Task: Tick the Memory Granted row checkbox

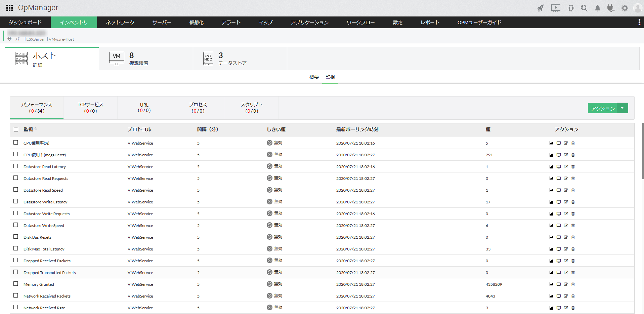Action: (x=16, y=284)
